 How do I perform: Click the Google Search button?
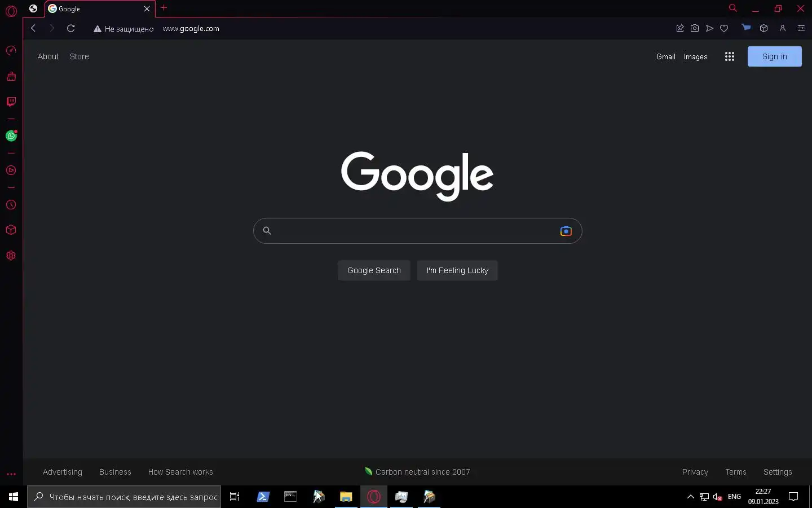click(x=374, y=270)
